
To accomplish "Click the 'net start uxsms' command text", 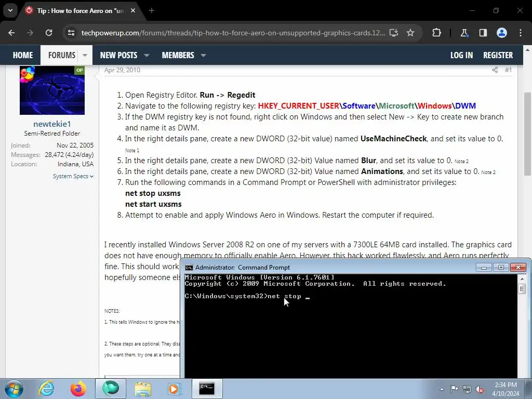I will (x=153, y=204).
